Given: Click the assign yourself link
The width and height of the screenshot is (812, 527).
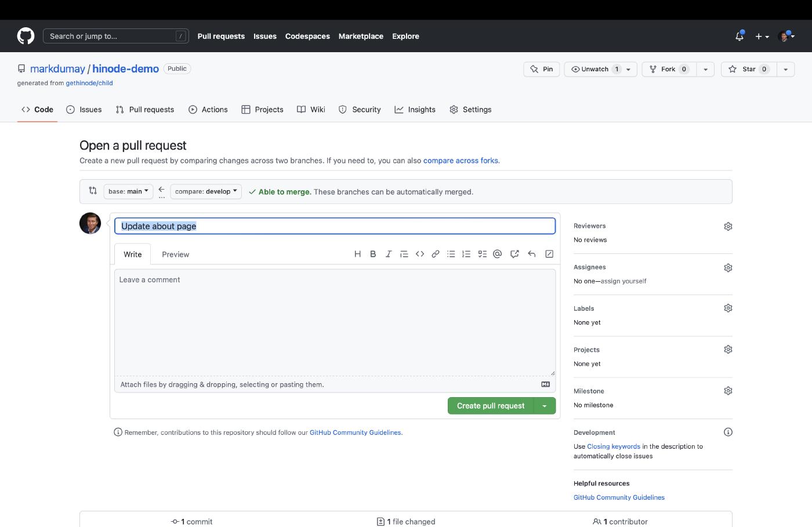Looking at the screenshot, I should [623, 281].
